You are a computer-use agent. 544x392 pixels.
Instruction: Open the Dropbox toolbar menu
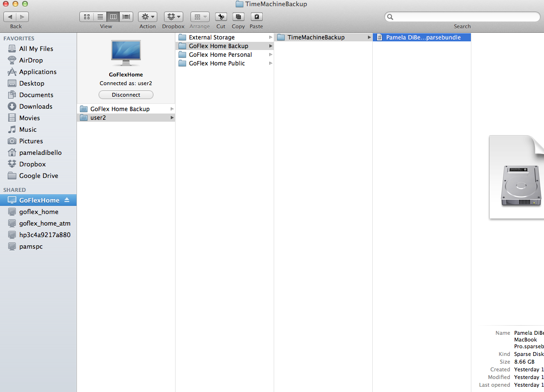point(173,17)
